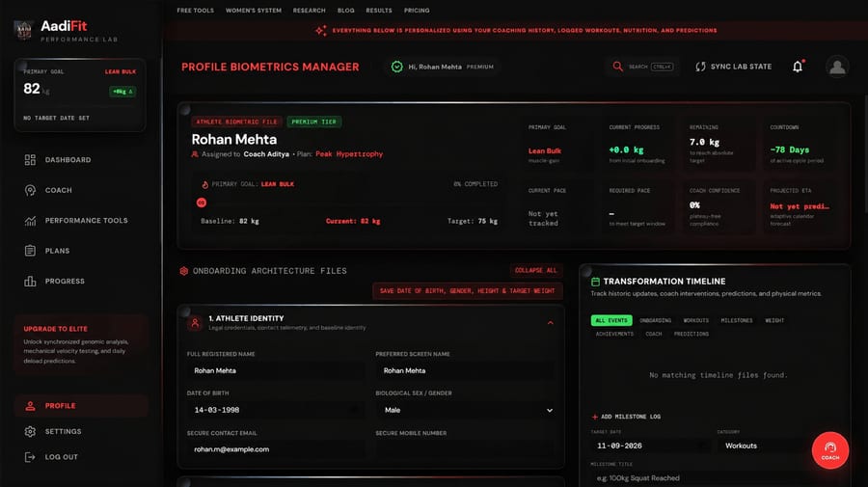The height and width of the screenshot is (487, 868).
Task: Click the Preferred Screen Name field
Action: click(466, 370)
